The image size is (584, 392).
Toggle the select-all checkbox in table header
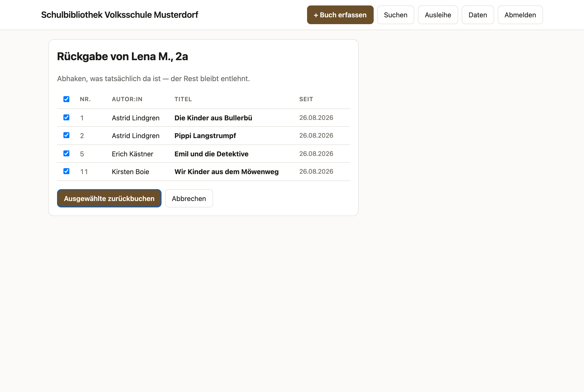pyautogui.click(x=66, y=99)
